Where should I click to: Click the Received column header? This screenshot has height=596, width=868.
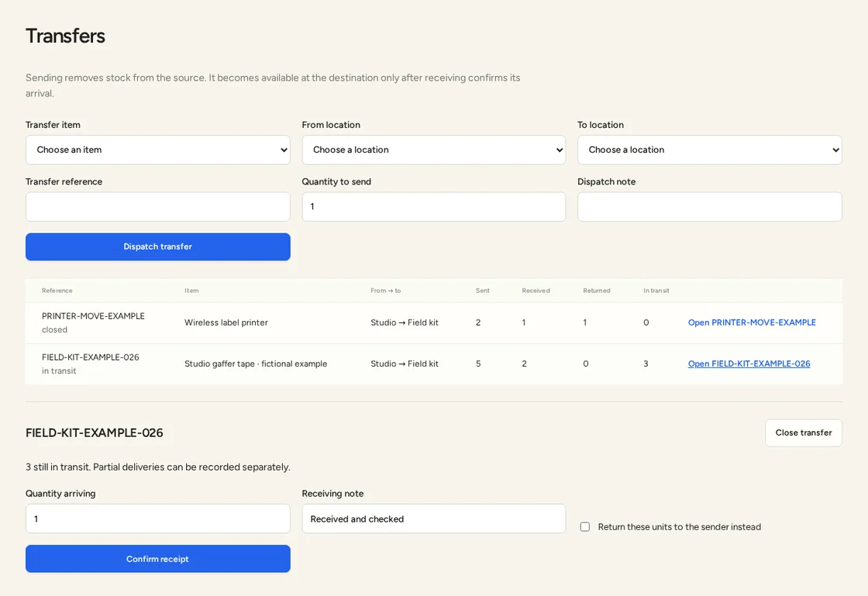coord(536,291)
